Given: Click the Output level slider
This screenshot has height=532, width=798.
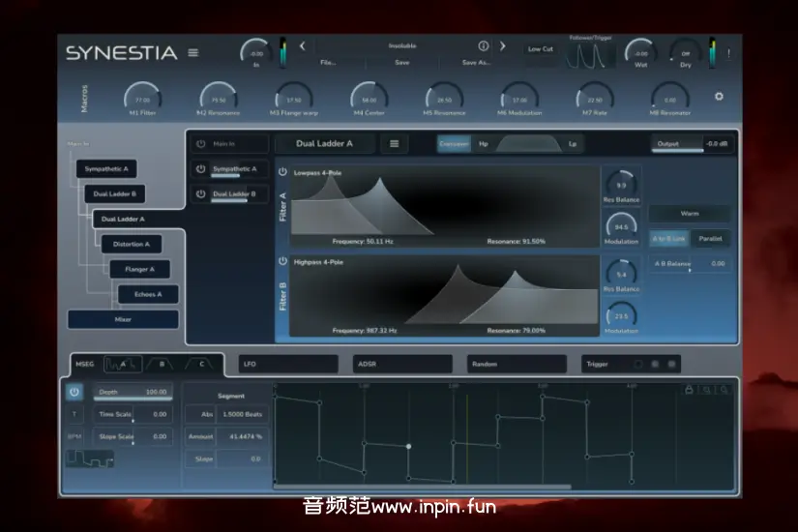Looking at the screenshot, I should click(677, 144).
